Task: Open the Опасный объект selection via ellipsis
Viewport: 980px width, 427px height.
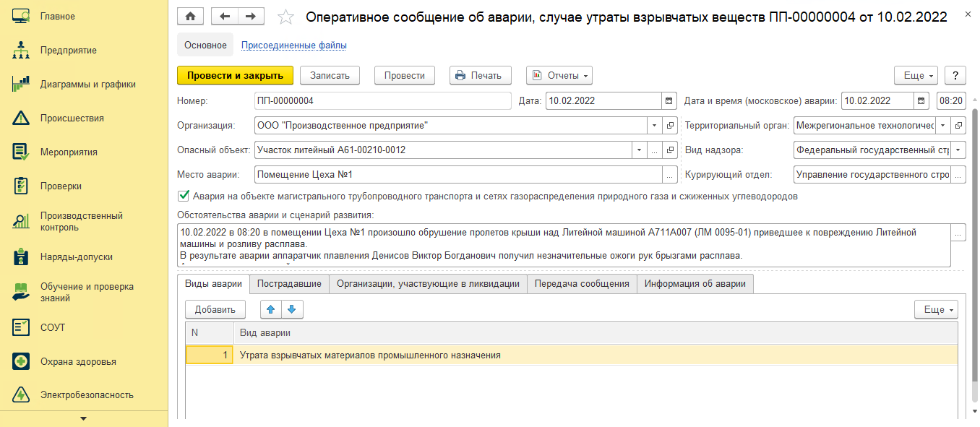Action: point(654,150)
